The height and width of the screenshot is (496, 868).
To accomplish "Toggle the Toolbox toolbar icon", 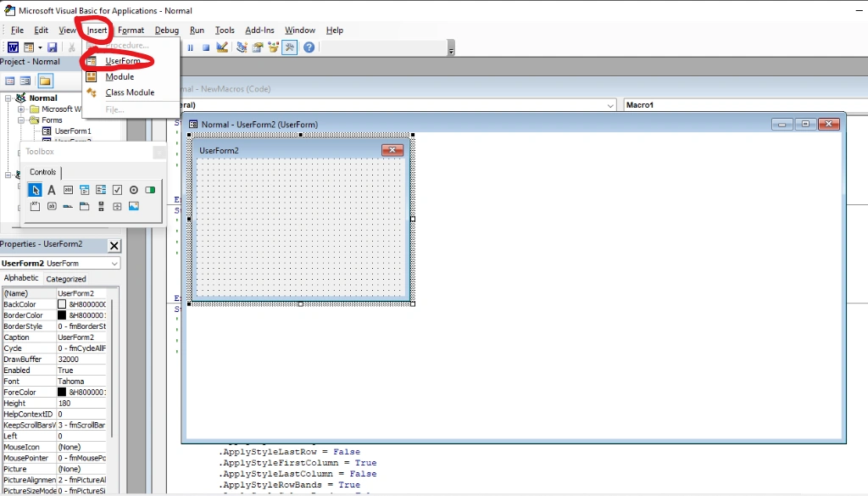I will click(290, 47).
